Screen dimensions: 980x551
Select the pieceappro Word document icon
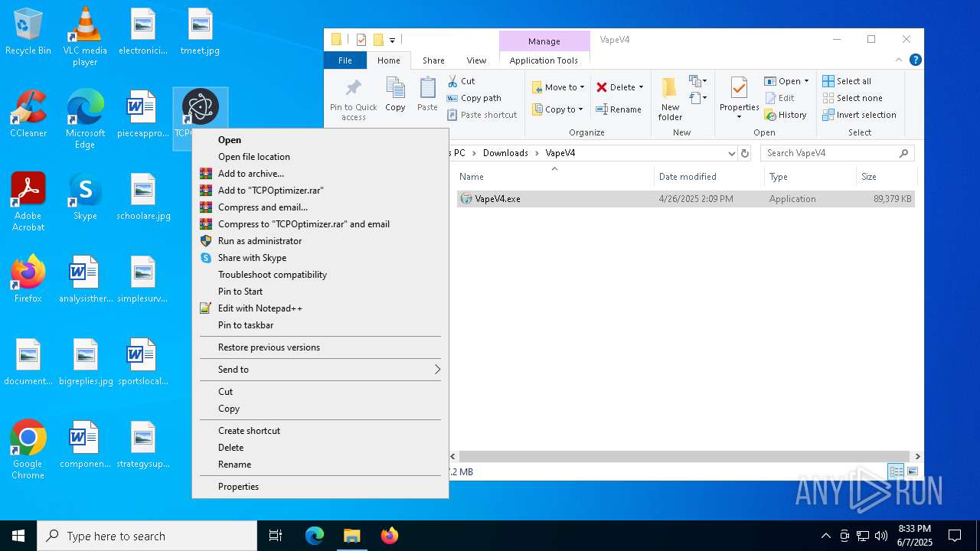tap(142, 113)
